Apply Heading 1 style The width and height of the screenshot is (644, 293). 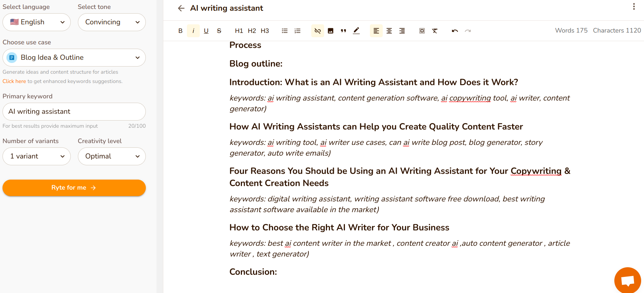239,31
